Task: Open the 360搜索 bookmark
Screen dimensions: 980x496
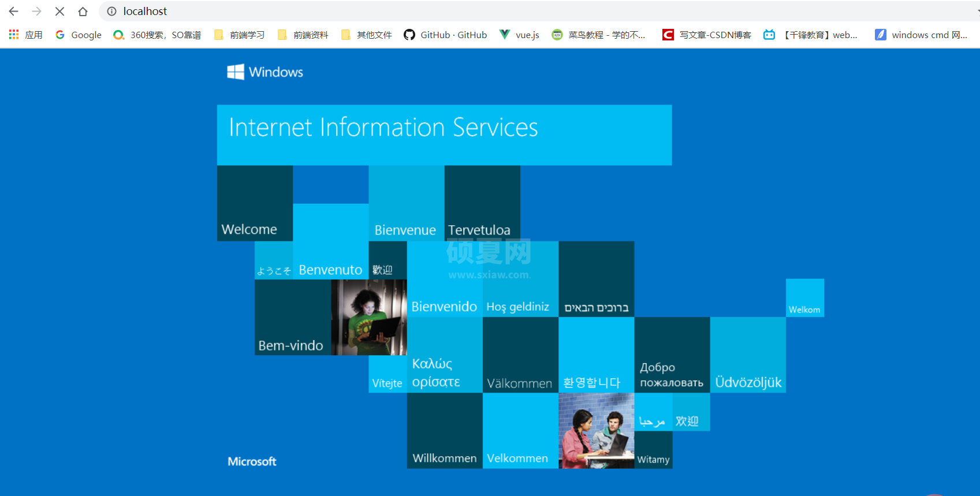Action: [x=157, y=35]
